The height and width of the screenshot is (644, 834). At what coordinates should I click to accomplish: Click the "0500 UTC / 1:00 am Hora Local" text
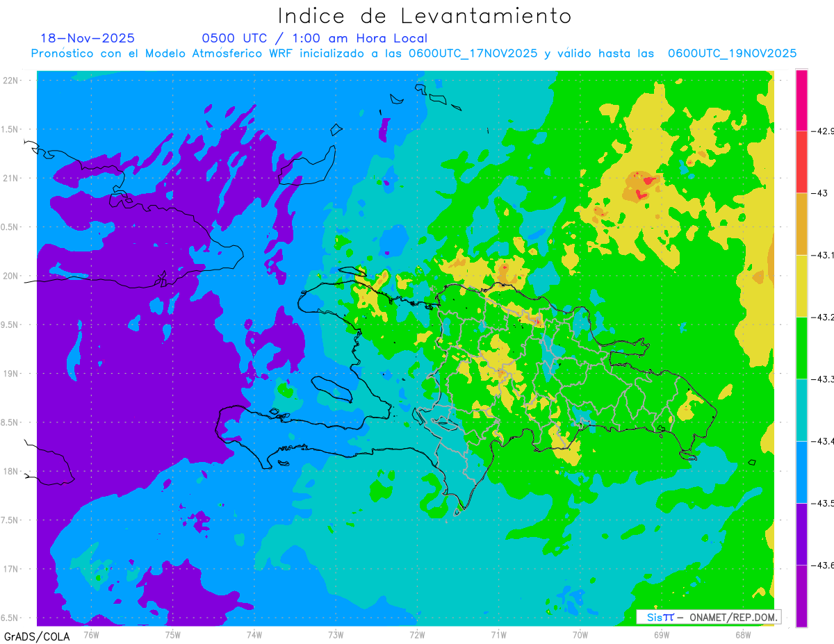[x=314, y=38]
